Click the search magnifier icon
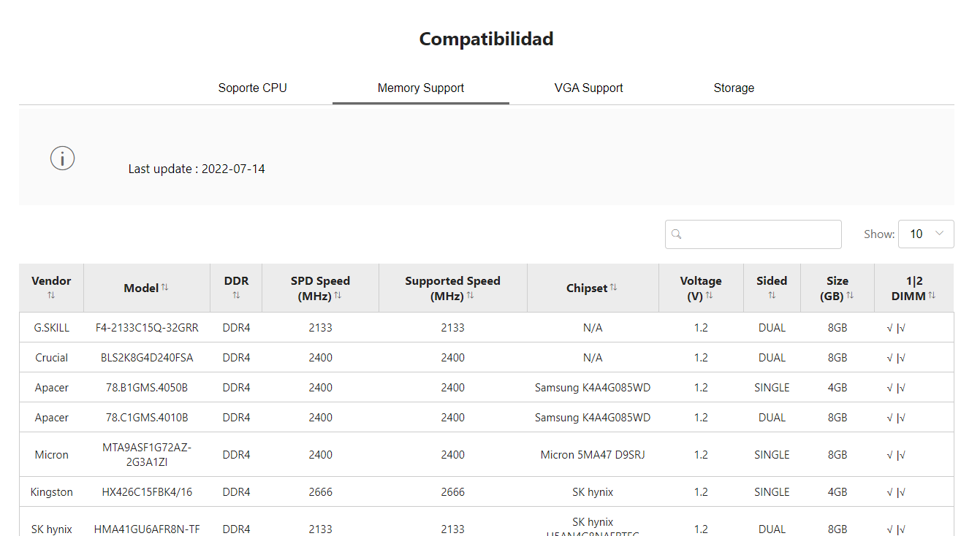Screen dimensions: 980x536 (x=677, y=234)
